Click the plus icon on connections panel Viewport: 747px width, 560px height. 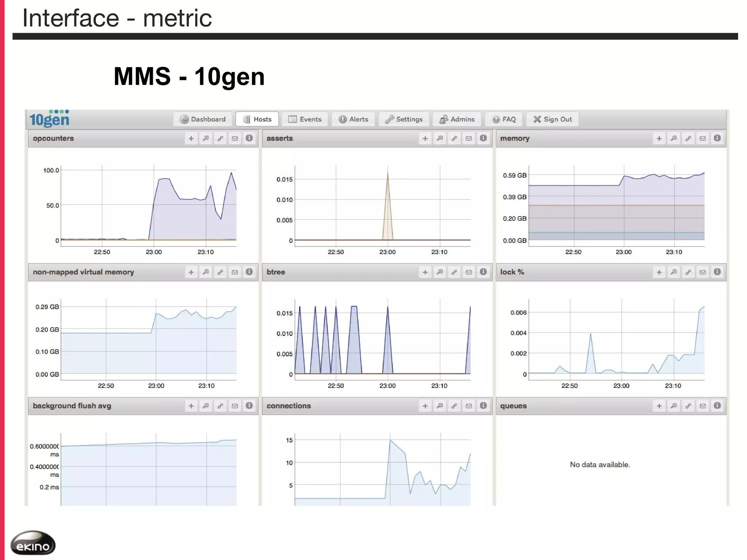tap(425, 406)
